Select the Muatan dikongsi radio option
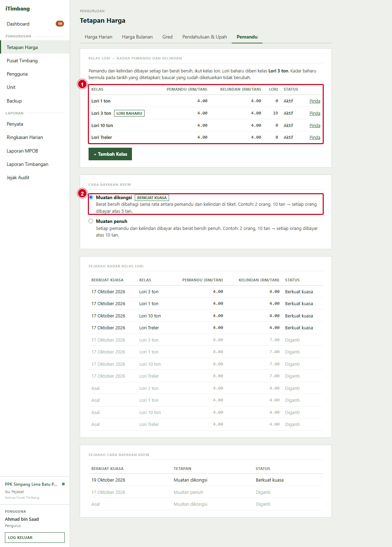 tap(91, 197)
